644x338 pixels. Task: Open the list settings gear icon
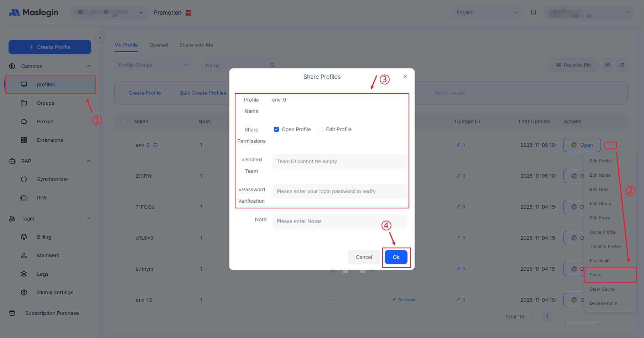(x=608, y=65)
